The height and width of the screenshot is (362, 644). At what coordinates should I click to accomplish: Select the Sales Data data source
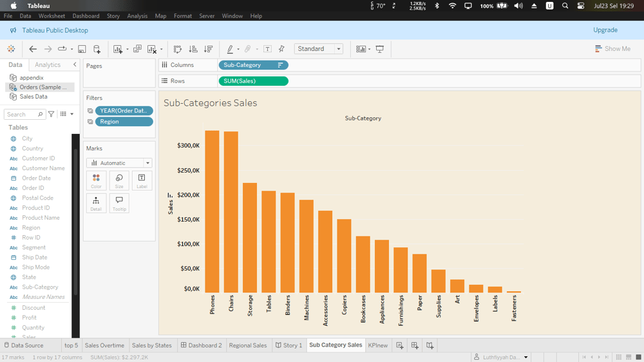pos(33,97)
